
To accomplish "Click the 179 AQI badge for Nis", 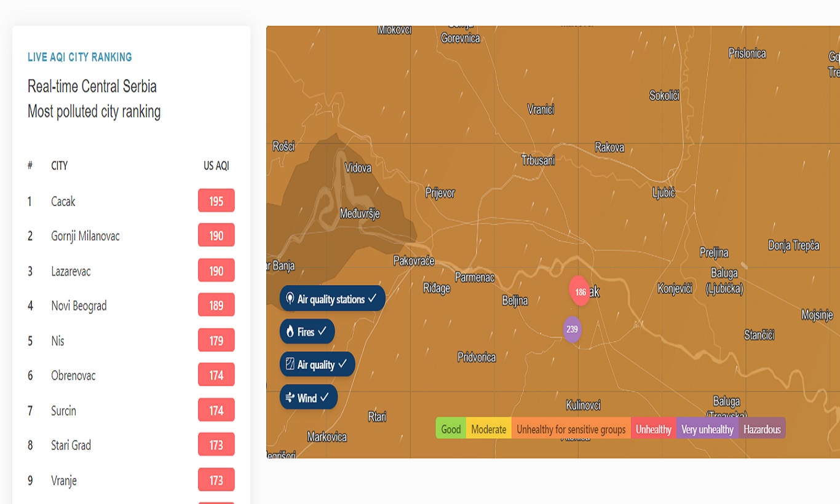I will (216, 341).
